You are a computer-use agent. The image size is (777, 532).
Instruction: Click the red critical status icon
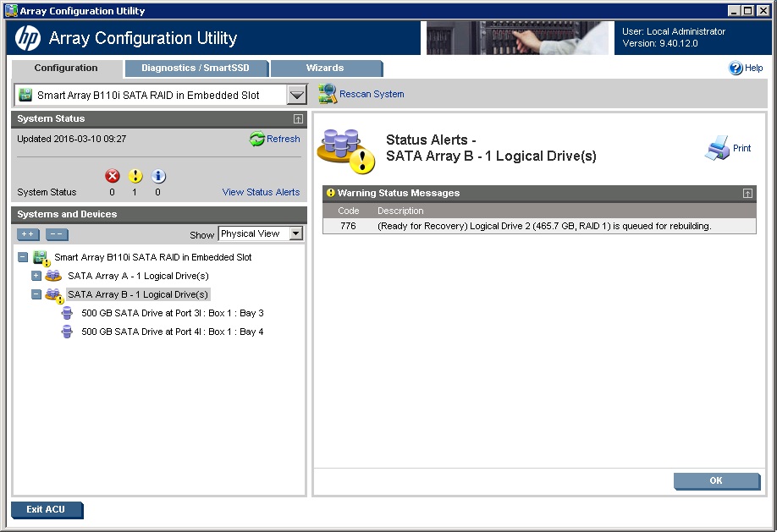click(x=113, y=176)
